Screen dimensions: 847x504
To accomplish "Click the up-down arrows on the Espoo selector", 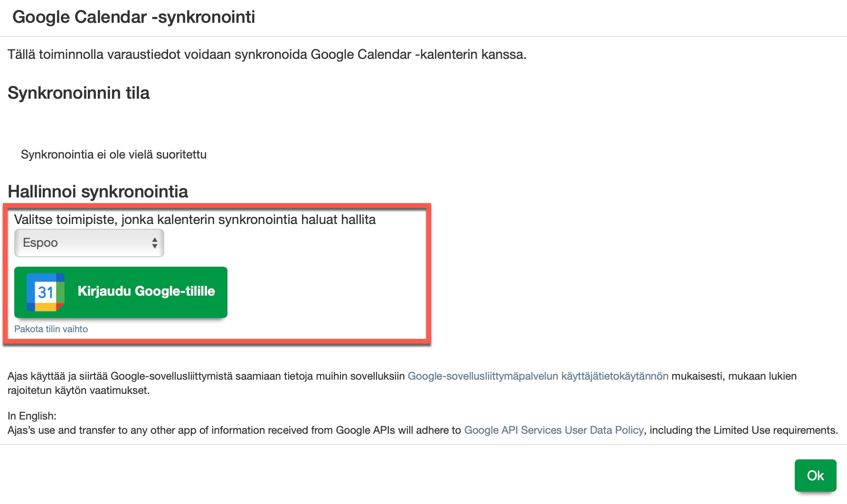I will (155, 243).
